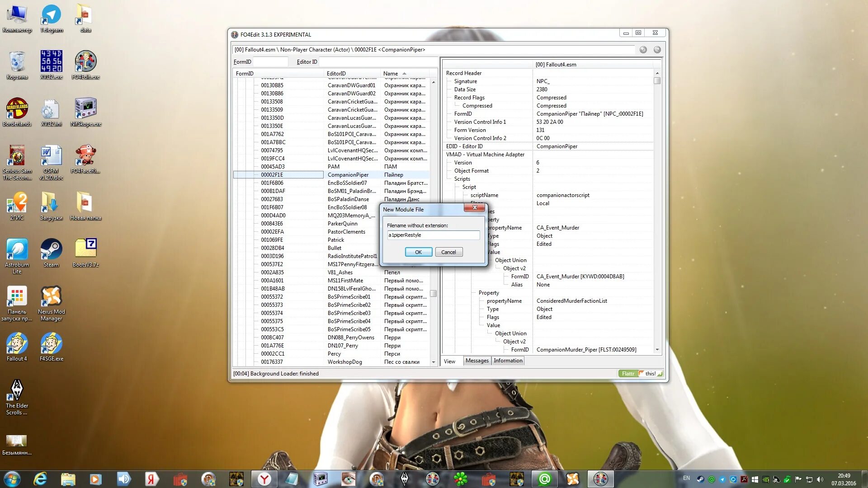Open FO4FaceRi... desktop icon
Viewport: 868px width, 488px height.
coord(85,160)
